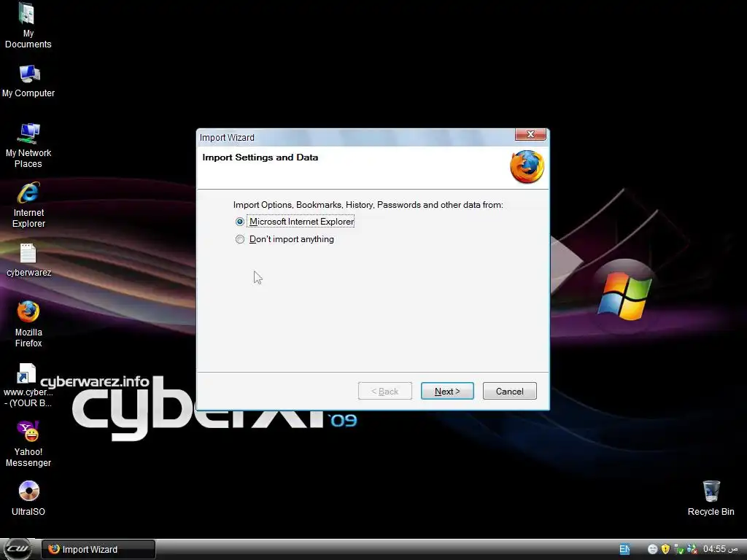Open My Documents desktop icon

click(x=28, y=26)
